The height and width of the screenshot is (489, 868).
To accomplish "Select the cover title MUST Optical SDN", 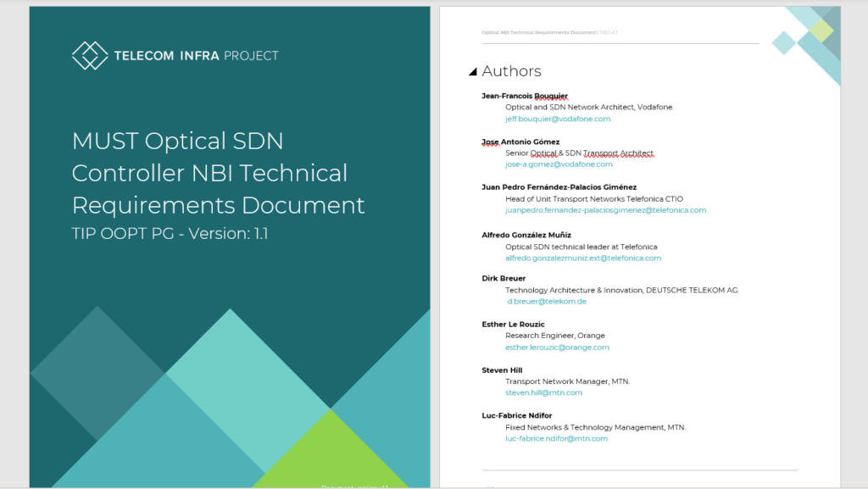I will click(x=177, y=141).
